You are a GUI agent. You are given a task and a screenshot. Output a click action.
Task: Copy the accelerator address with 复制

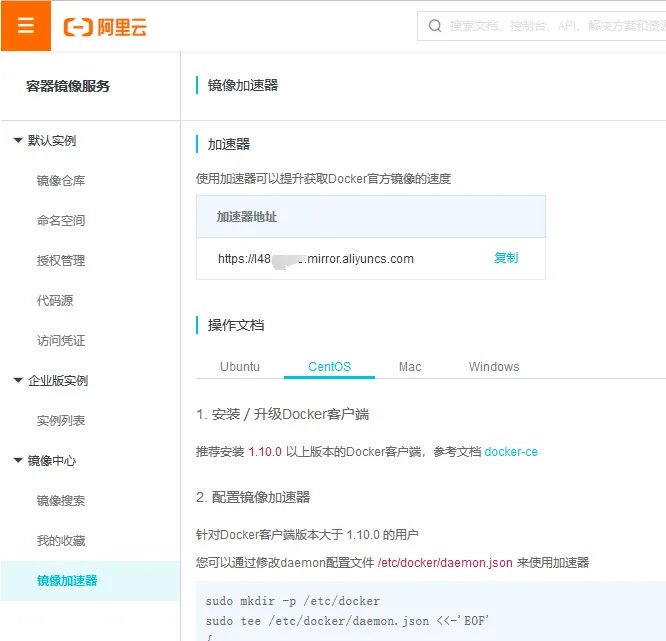click(x=506, y=258)
